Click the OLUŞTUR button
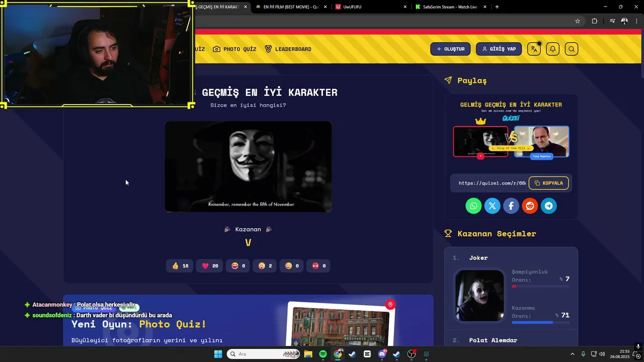644x362 pixels. coord(450,49)
